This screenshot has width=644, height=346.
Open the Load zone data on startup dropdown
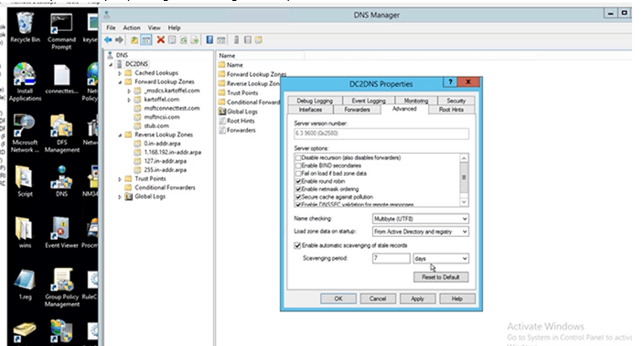(420, 232)
